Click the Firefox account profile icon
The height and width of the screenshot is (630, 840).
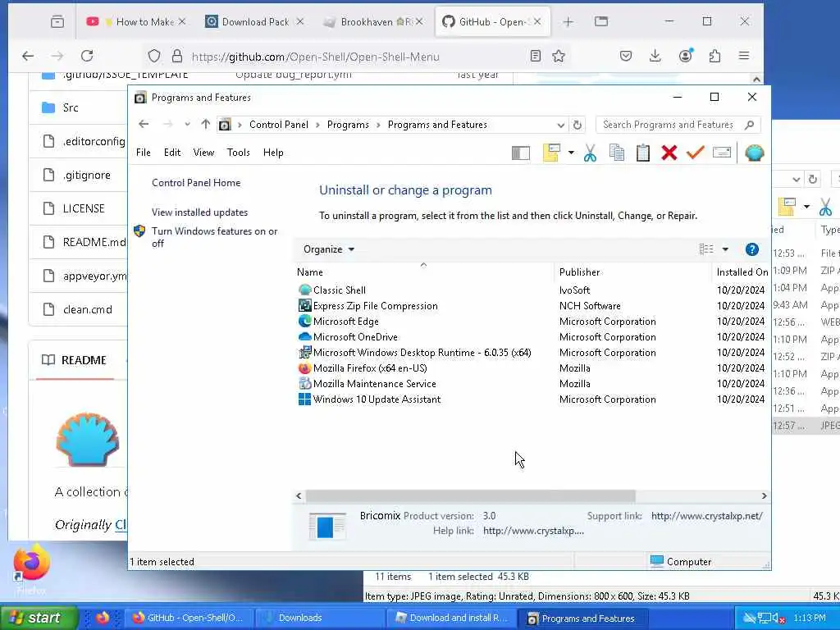(x=685, y=56)
